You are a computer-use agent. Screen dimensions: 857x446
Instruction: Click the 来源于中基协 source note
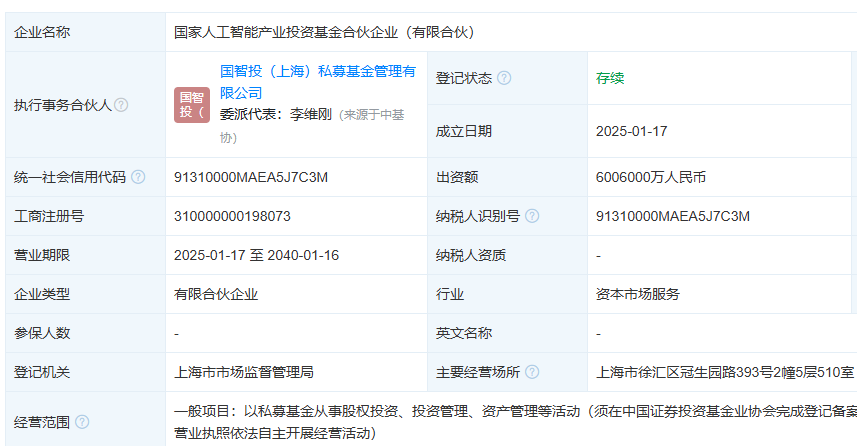tap(312, 126)
